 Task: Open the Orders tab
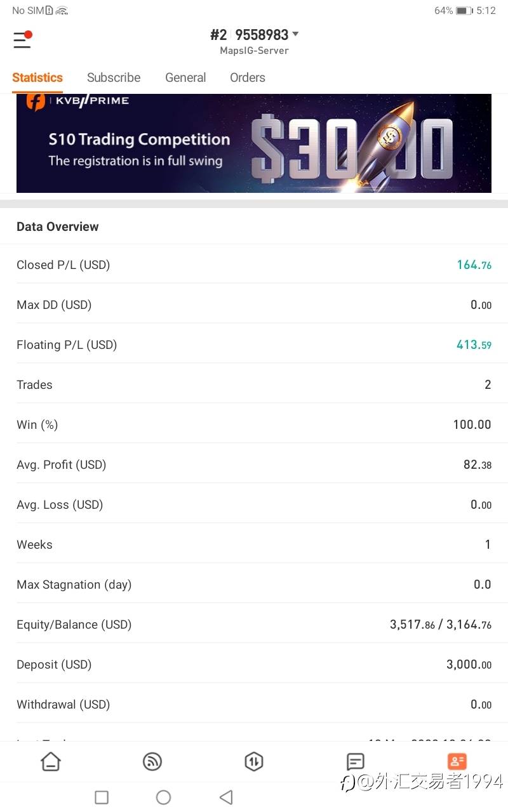pos(248,77)
